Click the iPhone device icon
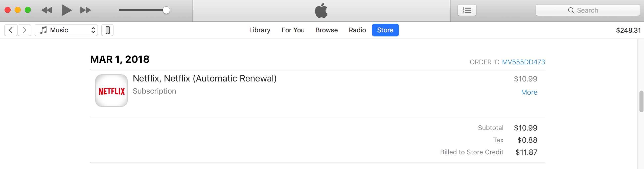This screenshot has width=644, height=169. 107,30
